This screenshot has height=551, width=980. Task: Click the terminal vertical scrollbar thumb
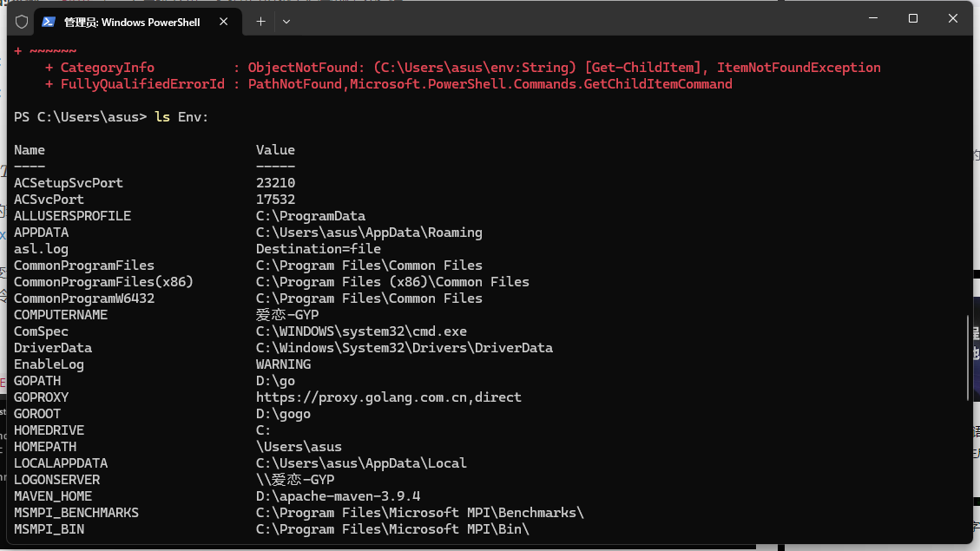point(968,357)
